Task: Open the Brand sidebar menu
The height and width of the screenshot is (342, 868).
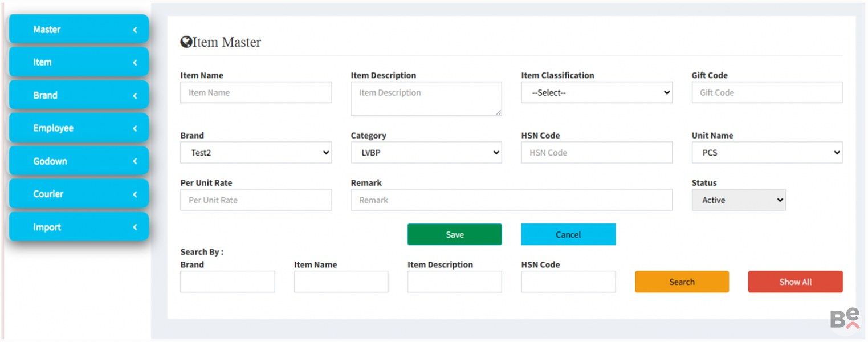Action: pyautogui.click(x=79, y=95)
